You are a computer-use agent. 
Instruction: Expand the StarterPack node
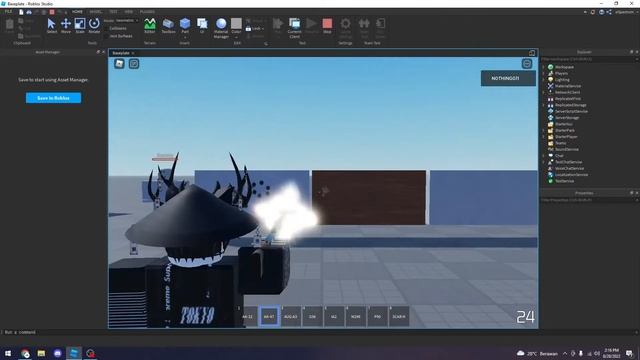544,130
